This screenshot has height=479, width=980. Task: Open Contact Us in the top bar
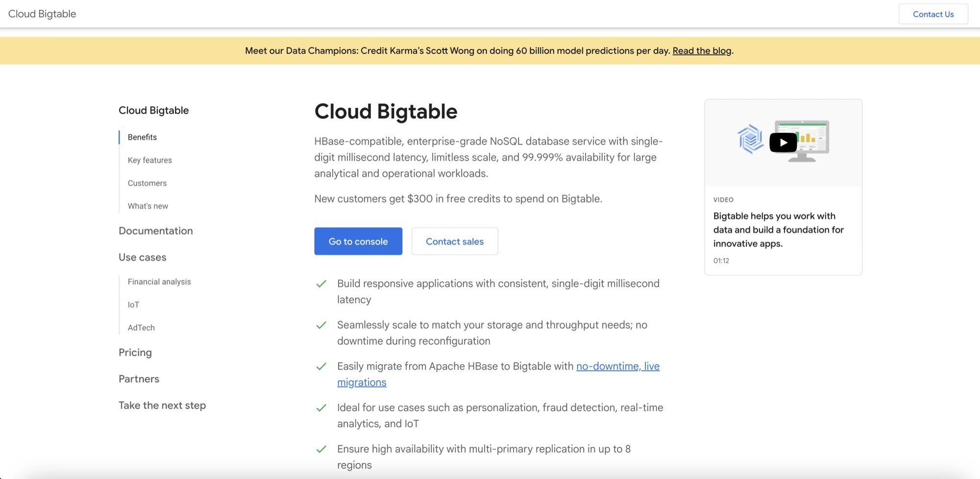pyautogui.click(x=932, y=14)
